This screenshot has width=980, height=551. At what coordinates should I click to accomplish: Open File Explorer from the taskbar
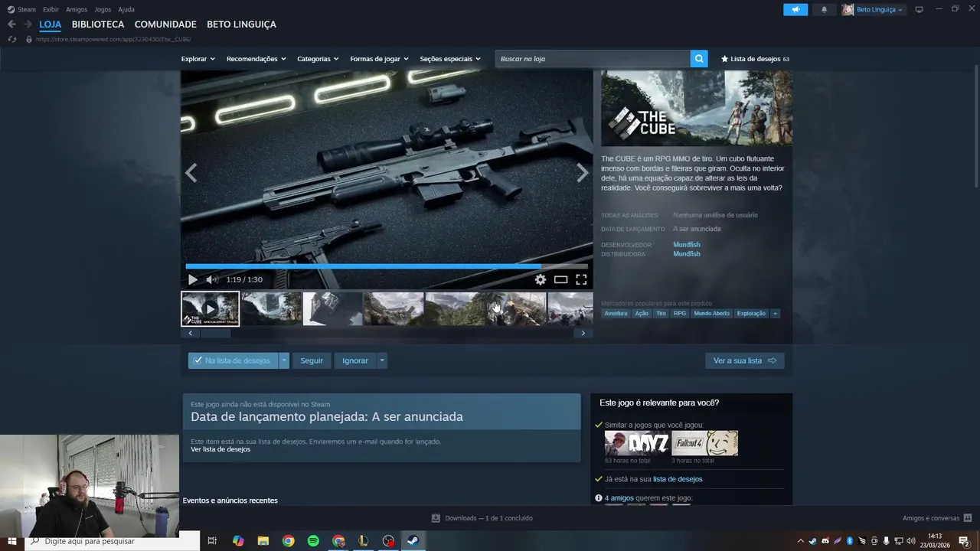263,541
